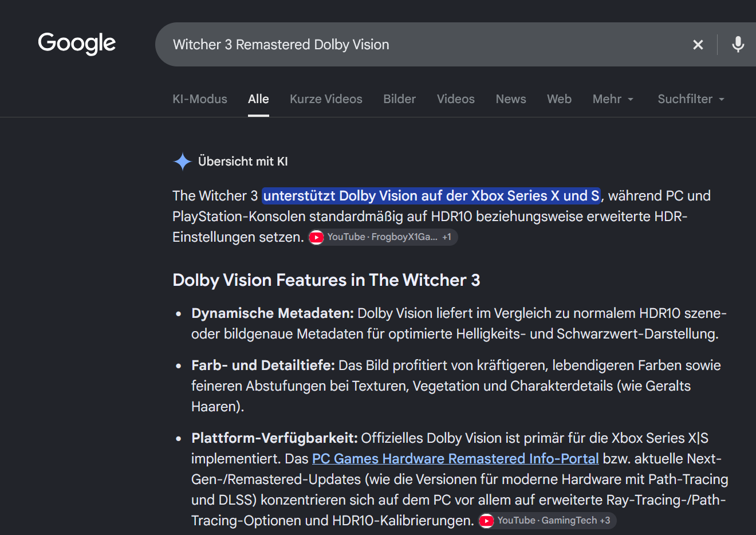Click the Google logo

[x=77, y=44]
